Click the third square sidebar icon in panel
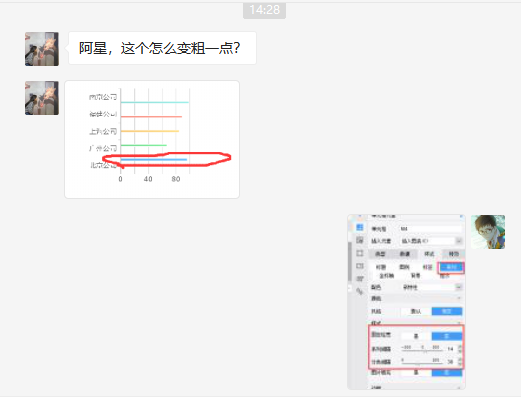 pos(360,253)
